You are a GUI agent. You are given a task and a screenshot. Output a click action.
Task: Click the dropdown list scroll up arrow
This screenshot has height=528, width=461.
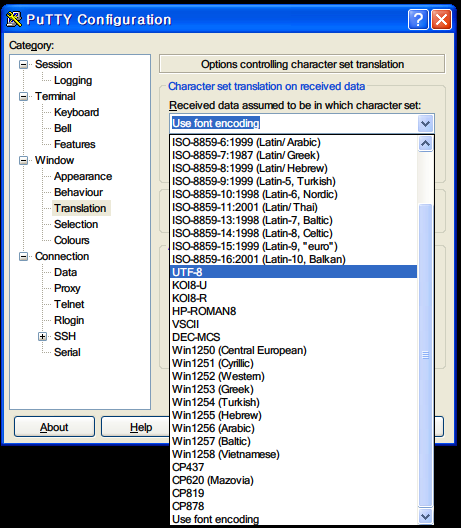pyautogui.click(x=425, y=144)
